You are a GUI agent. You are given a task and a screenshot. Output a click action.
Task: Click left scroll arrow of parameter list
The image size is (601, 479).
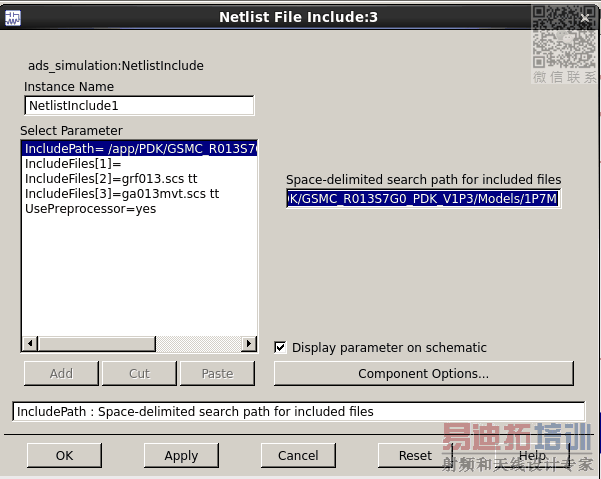pos(29,344)
